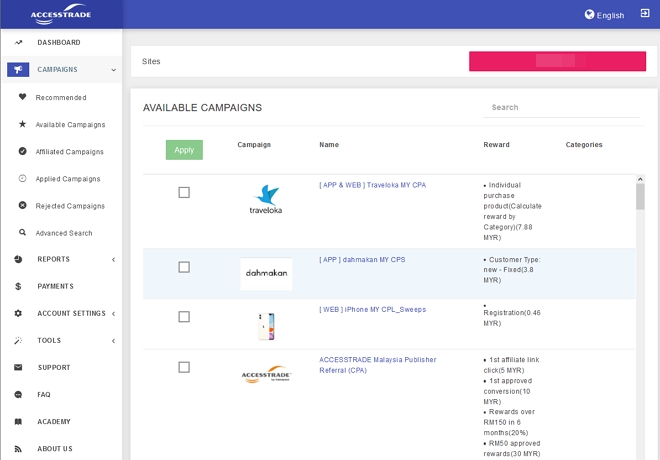This screenshot has height=460, width=660.
Task: Click the globe language icon
Action: pos(589,15)
